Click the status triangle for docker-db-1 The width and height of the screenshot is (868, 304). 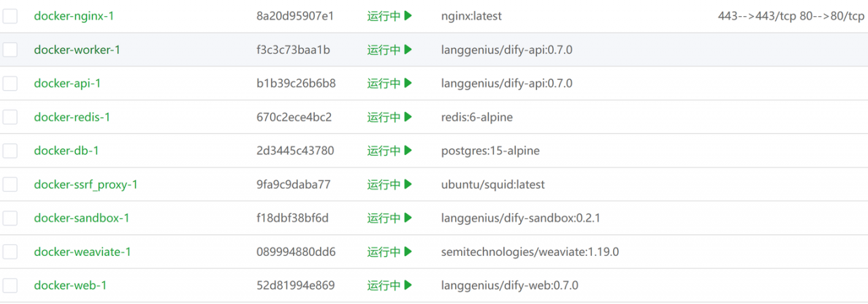(408, 150)
